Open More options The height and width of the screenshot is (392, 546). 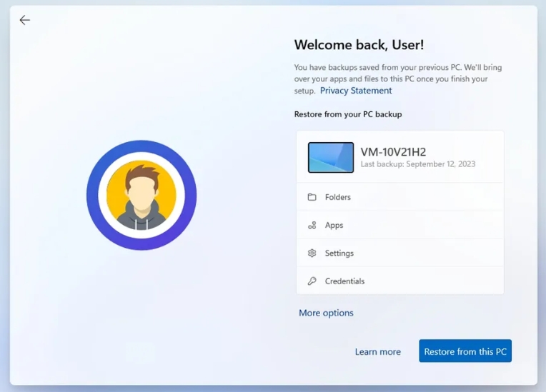[x=326, y=313]
